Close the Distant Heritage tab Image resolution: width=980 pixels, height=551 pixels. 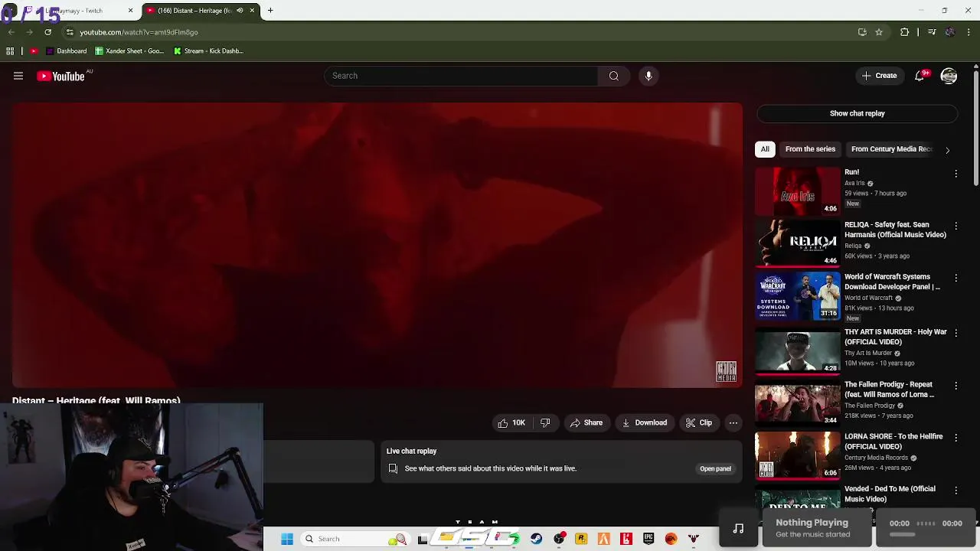click(251, 11)
